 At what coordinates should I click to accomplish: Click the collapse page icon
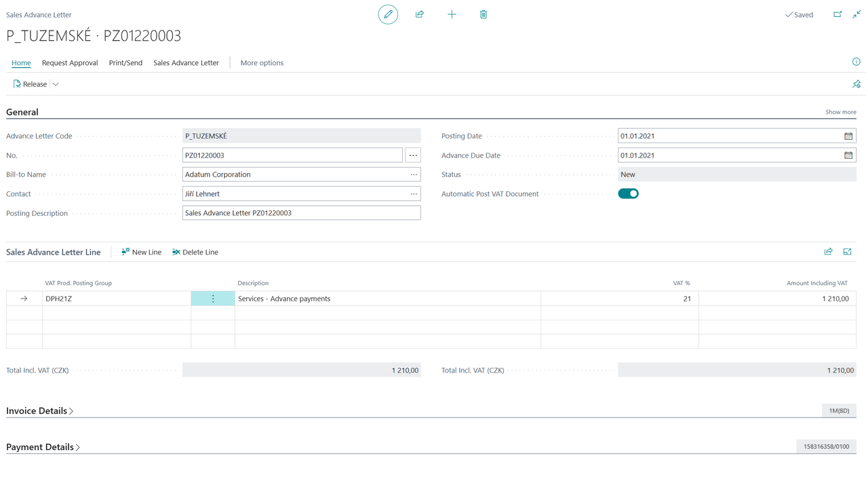[x=856, y=14]
